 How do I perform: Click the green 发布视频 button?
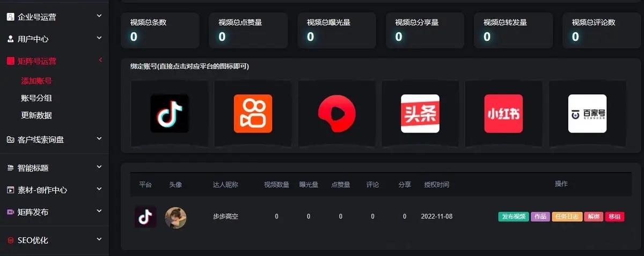[x=514, y=217]
